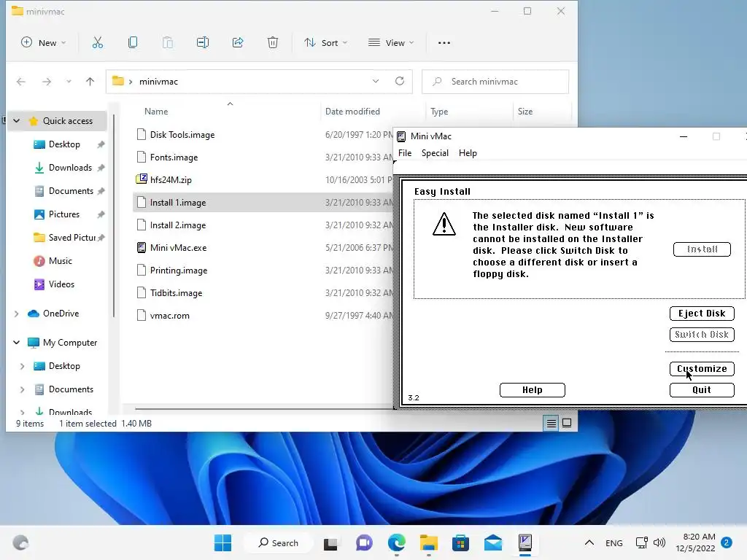The image size is (747, 560).
Task: Open the notification count badge in tray
Action: point(727,542)
